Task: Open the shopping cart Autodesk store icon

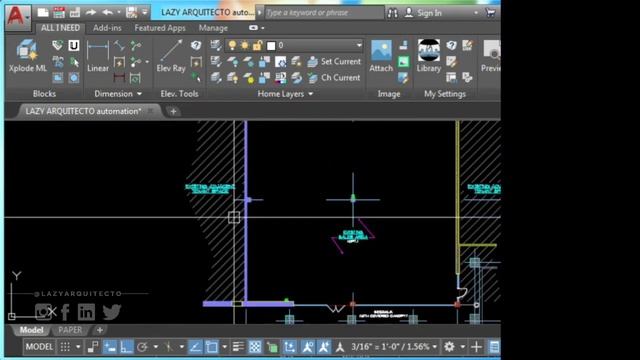Action: tap(491, 13)
